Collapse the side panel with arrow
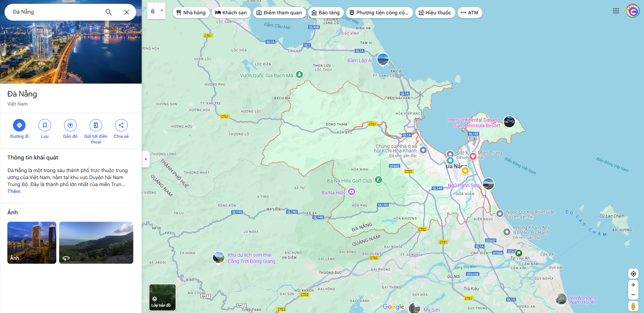644x313 pixels. (146, 159)
